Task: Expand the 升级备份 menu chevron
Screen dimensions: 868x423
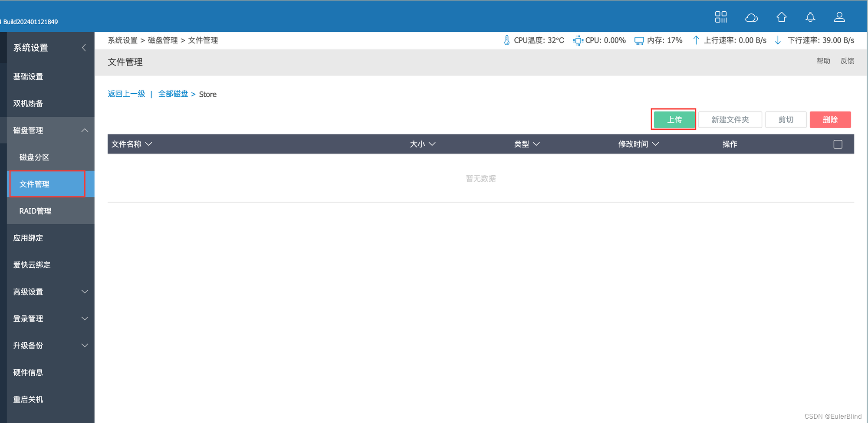Action: point(85,345)
